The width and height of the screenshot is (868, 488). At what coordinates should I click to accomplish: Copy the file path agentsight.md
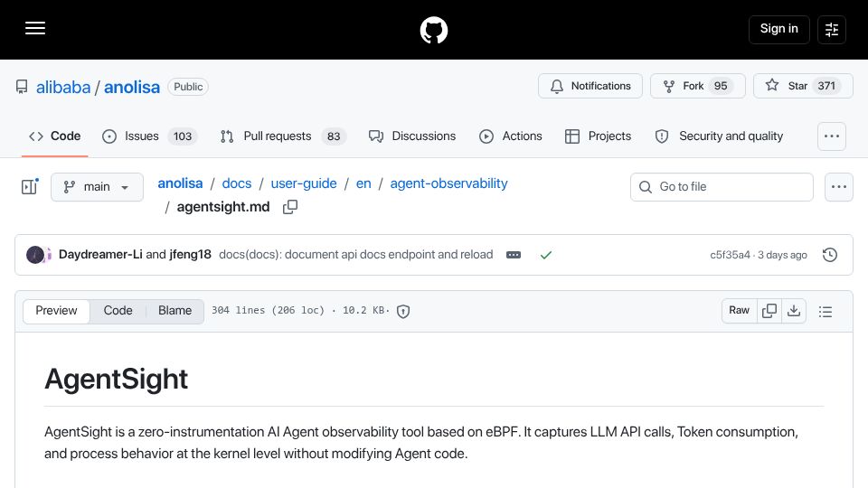click(290, 207)
